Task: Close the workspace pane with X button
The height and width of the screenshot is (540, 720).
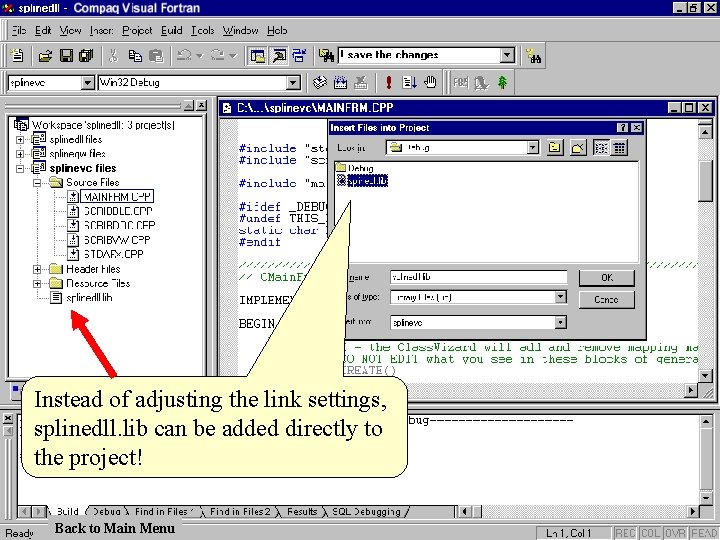Action: (201, 106)
